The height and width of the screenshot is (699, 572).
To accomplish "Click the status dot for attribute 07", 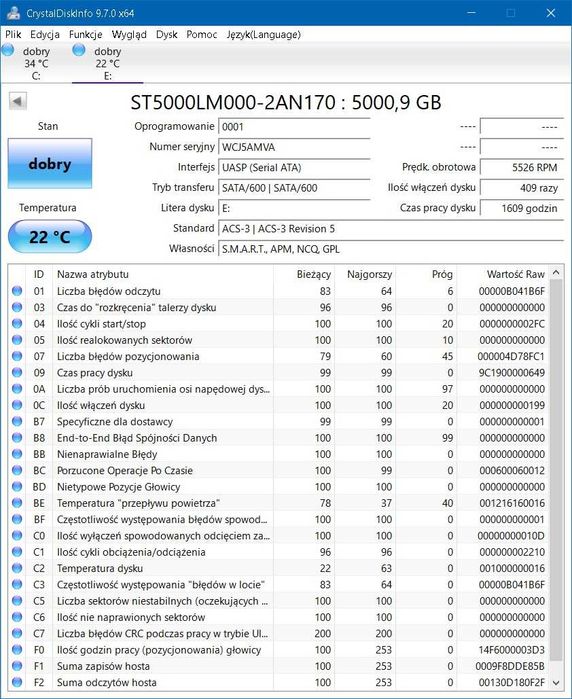I will (17, 356).
